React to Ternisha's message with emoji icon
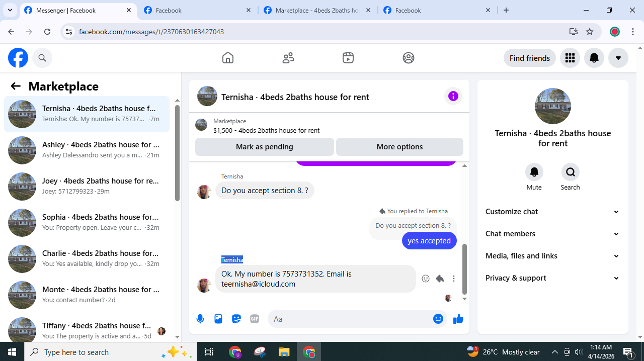The width and height of the screenshot is (644, 361). click(426, 279)
